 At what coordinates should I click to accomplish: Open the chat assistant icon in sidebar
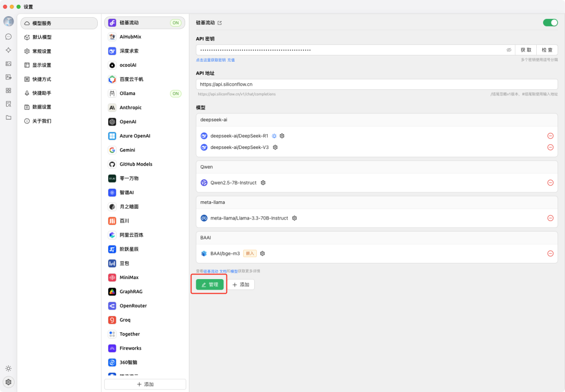8,37
